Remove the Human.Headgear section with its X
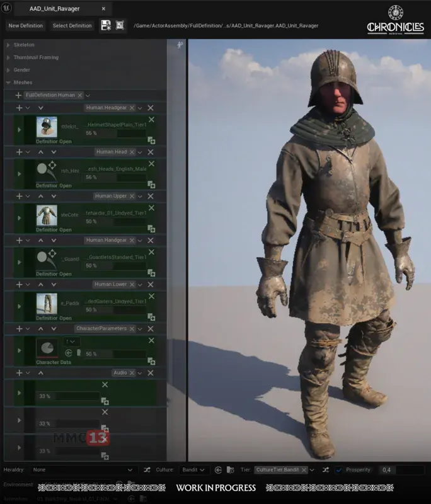 [x=151, y=108]
